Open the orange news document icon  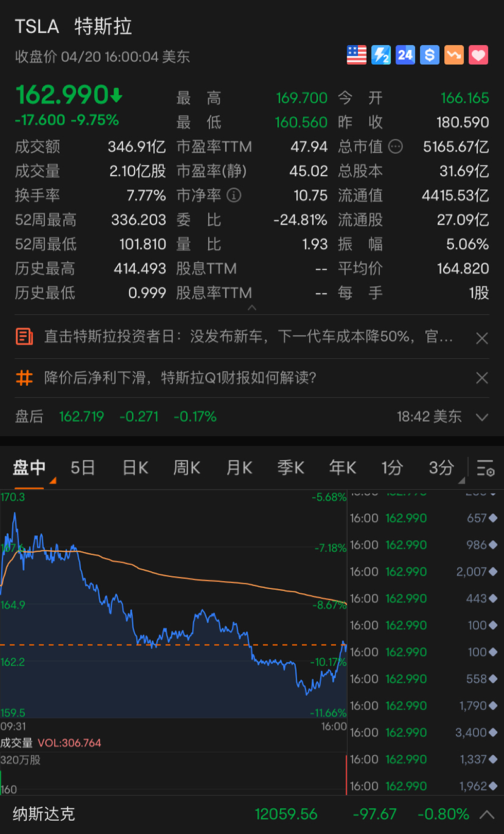click(x=24, y=337)
